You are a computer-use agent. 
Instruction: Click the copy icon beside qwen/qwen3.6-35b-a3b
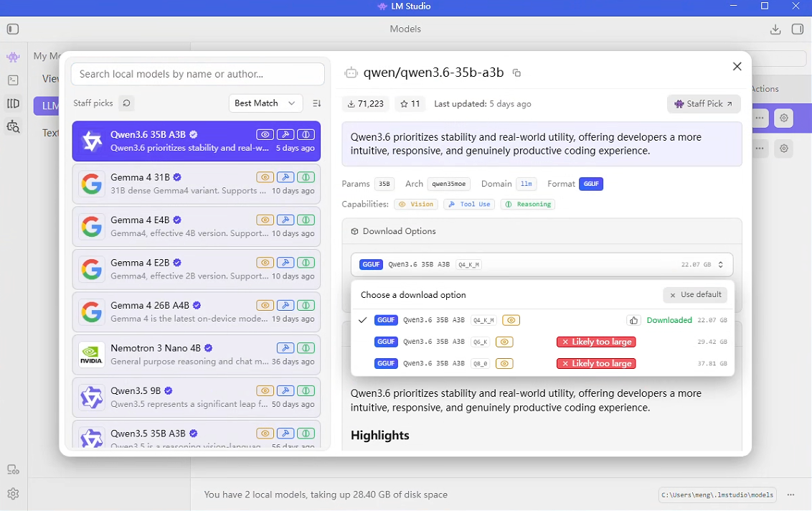[516, 72]
